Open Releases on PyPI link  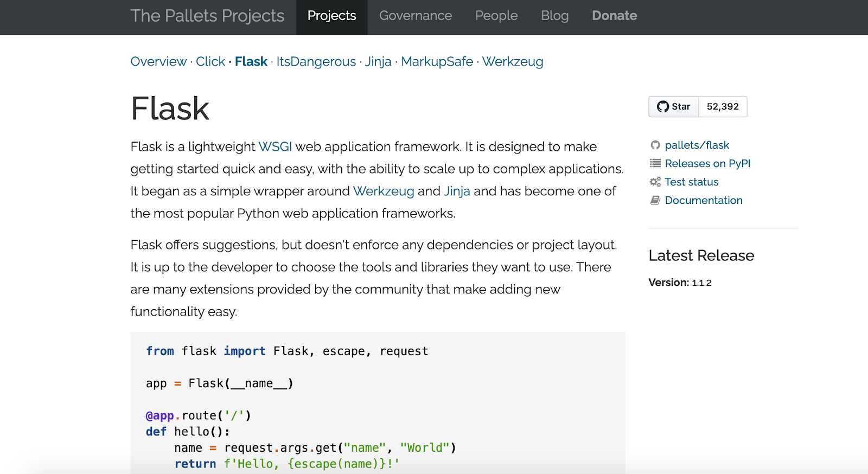coord(707,163)
